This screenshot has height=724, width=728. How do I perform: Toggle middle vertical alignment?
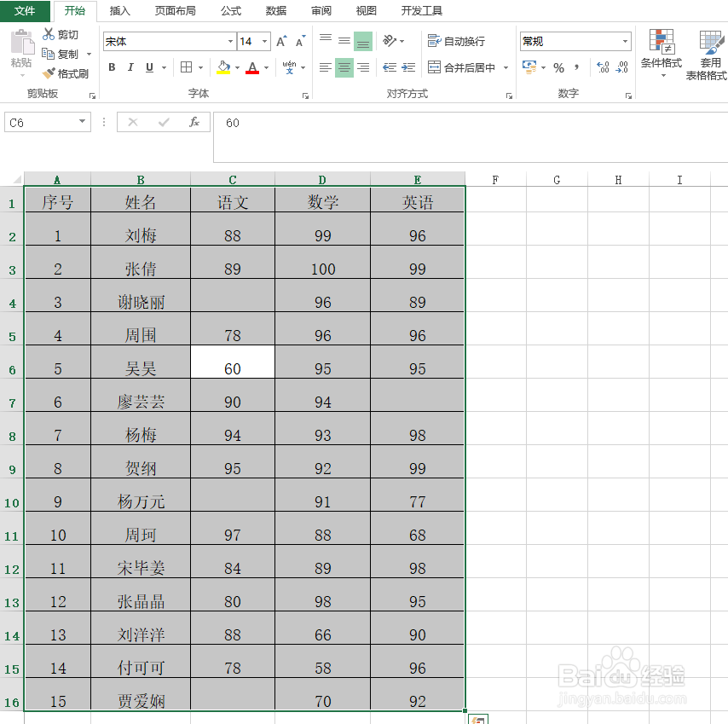(344, 41)
